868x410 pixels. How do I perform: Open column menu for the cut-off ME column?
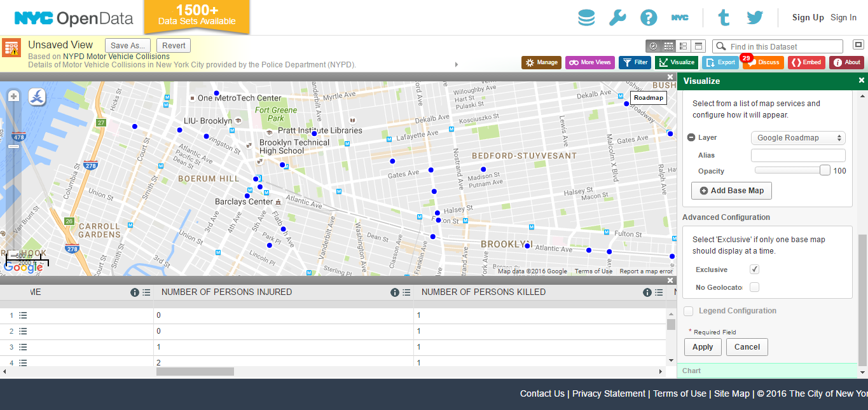click(x=146, y=292)
